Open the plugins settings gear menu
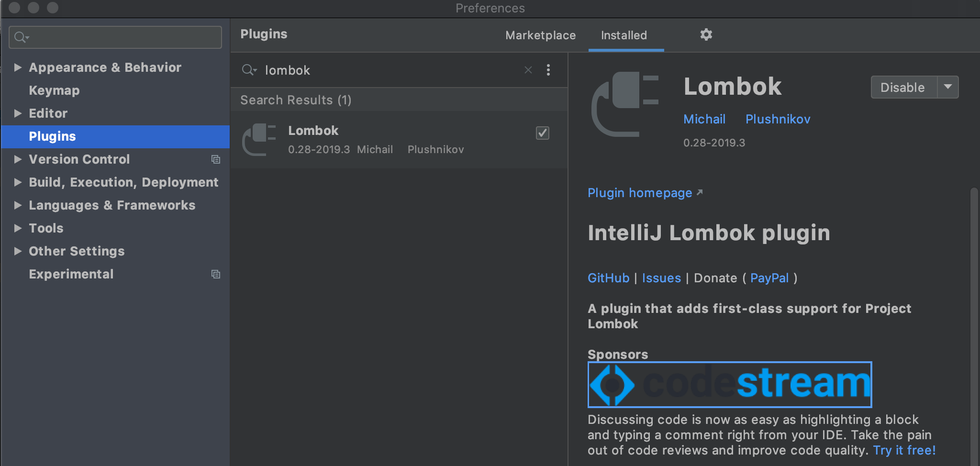The width and height of the screenshot is (980, 466). (706, 34)
